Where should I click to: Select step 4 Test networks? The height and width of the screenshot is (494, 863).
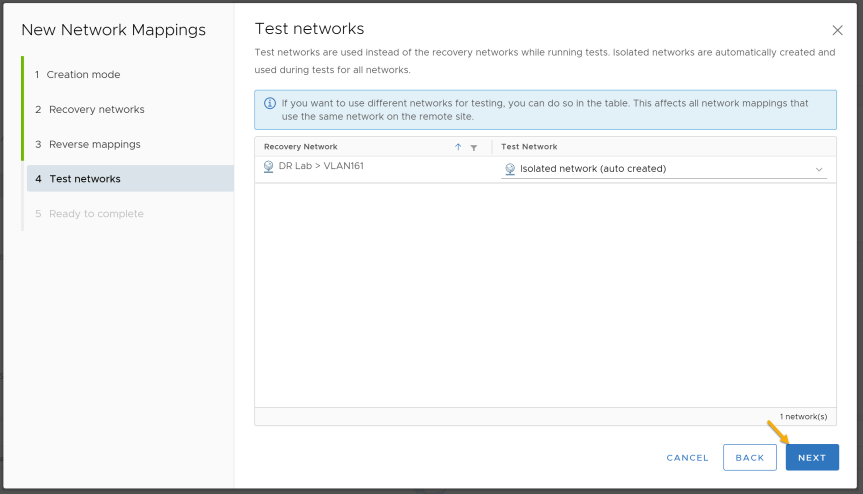[x=130, y=179]
